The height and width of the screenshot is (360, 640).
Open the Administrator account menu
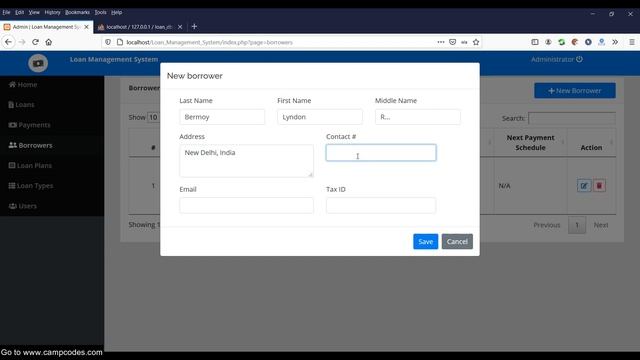(x=556, y=60)
